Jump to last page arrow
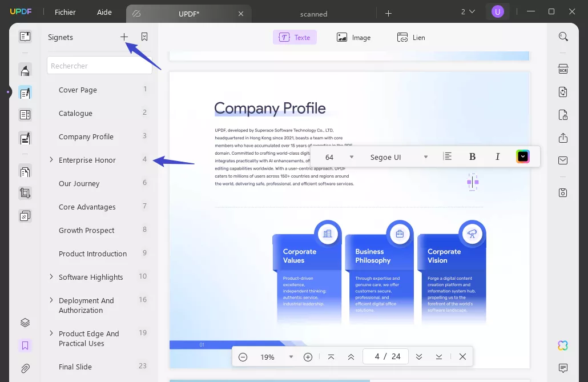This screenshot has width=588, height=382. point(439,357)
